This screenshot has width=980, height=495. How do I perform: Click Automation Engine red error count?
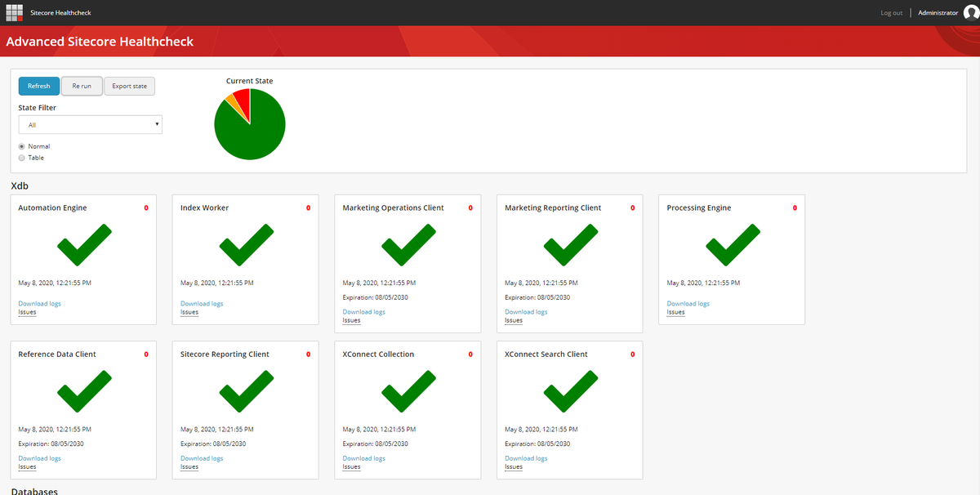(146, 207)
